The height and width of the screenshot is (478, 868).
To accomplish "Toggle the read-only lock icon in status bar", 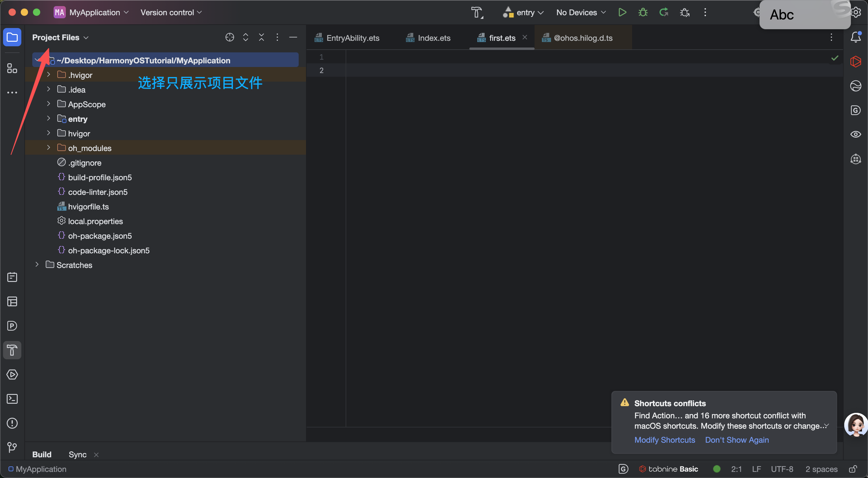I will [x=853, y=469].
